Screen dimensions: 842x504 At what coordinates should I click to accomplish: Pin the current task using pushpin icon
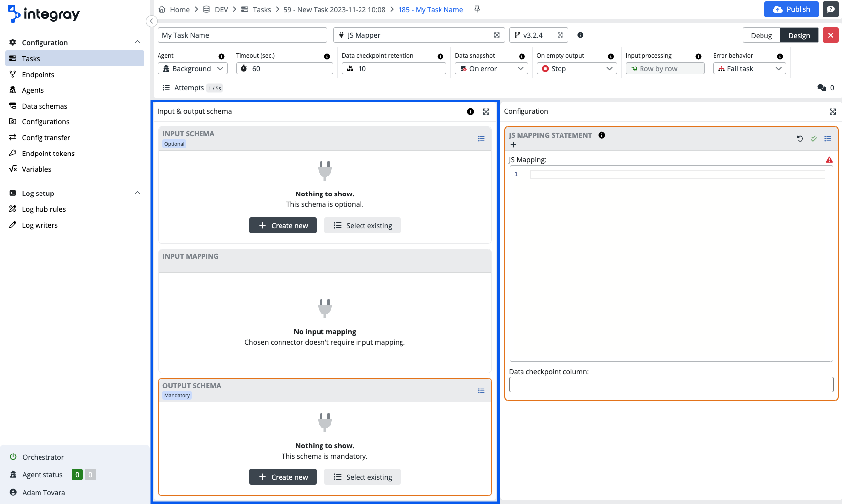tap(477, 9)
